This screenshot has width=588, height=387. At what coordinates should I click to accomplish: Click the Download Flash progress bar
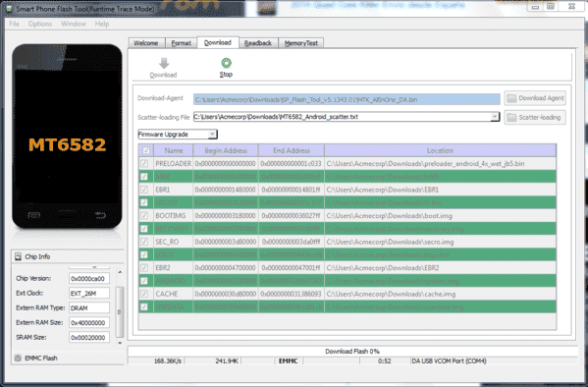tap(352, 352)
